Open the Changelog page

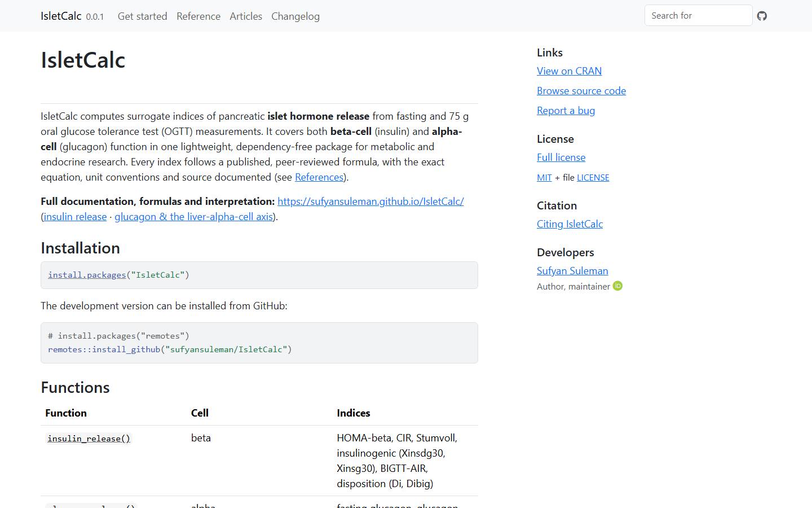click(x=295, y=16)
